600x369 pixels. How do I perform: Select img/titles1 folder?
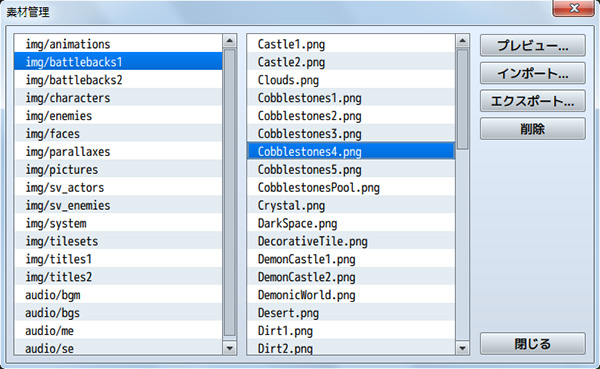118,259
